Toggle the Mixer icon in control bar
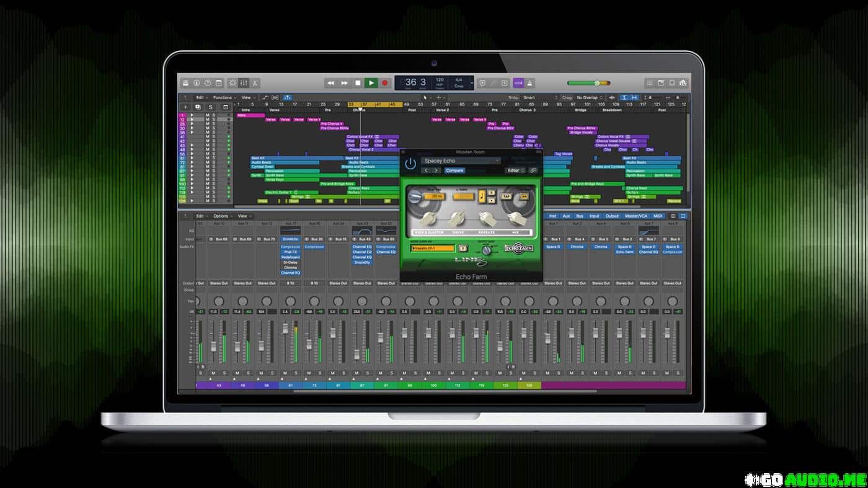The width and height of the screenshot is (868, 488). click(x=244, y=83)
